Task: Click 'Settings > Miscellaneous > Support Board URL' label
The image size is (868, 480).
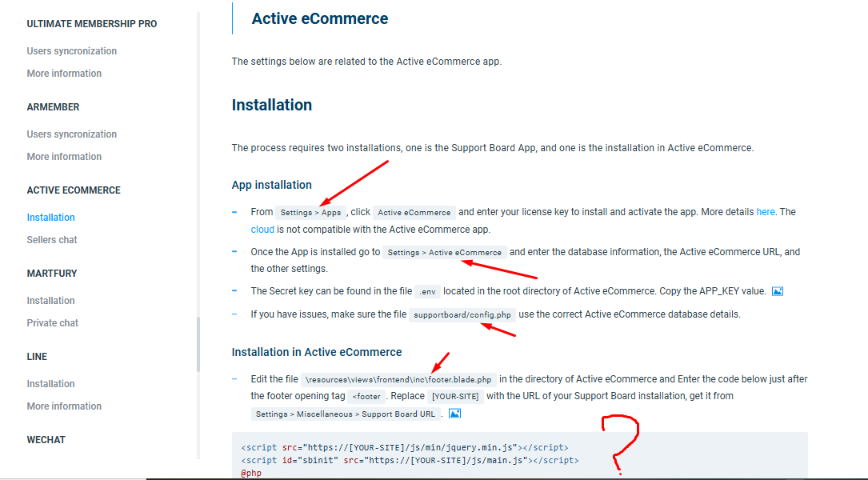Action: pyautogui.click(x=346, y=414)
